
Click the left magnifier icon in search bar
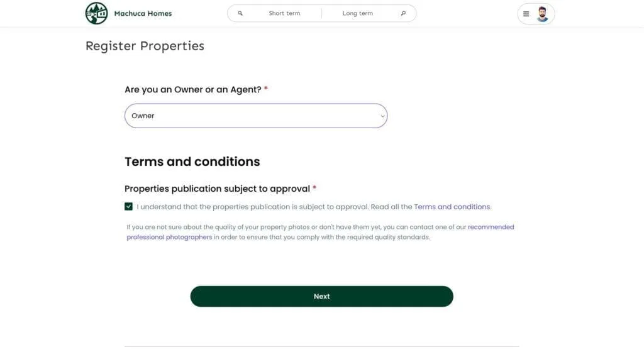240,13
